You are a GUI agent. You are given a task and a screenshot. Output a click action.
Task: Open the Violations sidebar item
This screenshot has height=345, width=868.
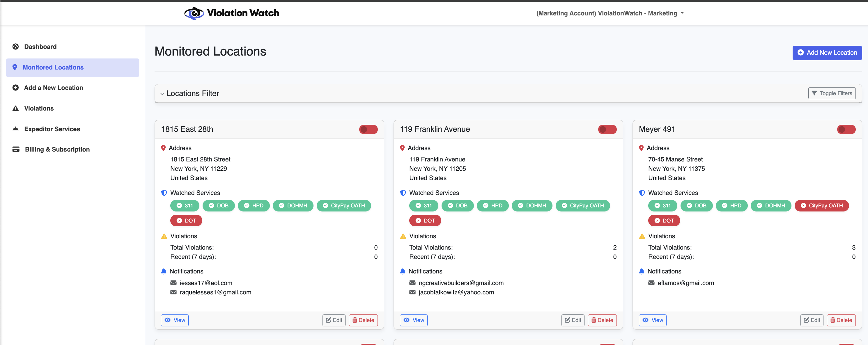click(72, 108)
